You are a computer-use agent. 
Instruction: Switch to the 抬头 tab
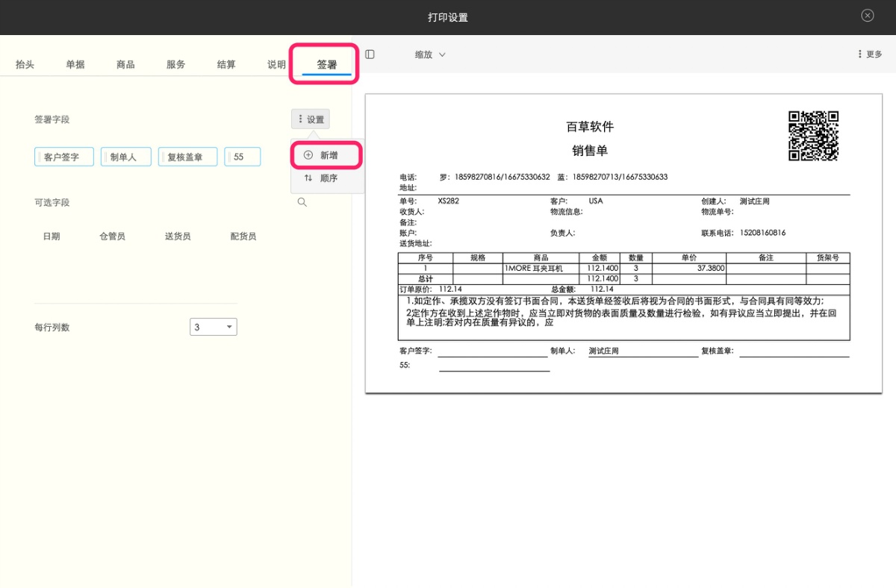[x=25, y=65]
